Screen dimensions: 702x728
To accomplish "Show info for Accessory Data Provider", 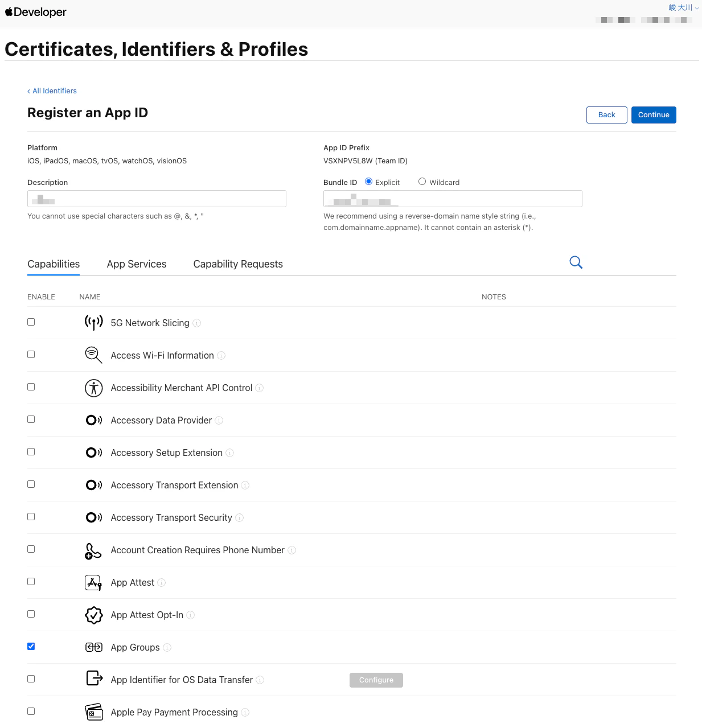I will pyautogui.click(x=219, y=421).
